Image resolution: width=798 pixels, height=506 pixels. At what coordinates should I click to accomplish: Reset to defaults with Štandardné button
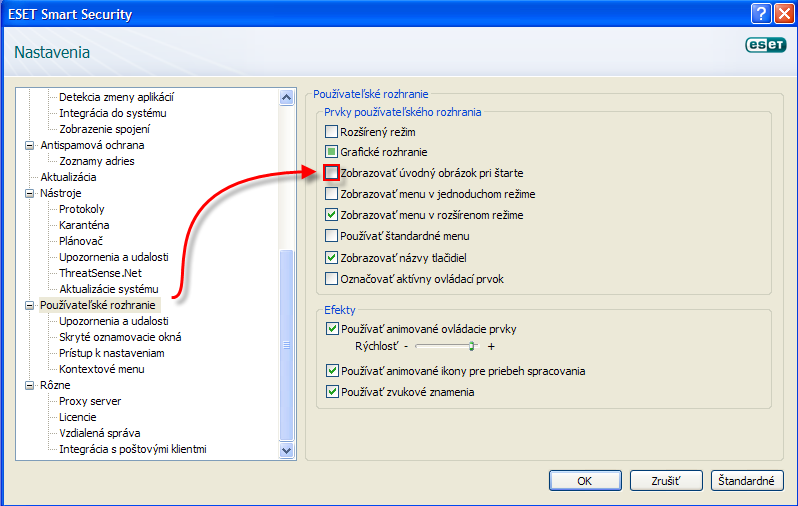coord(747,481)
